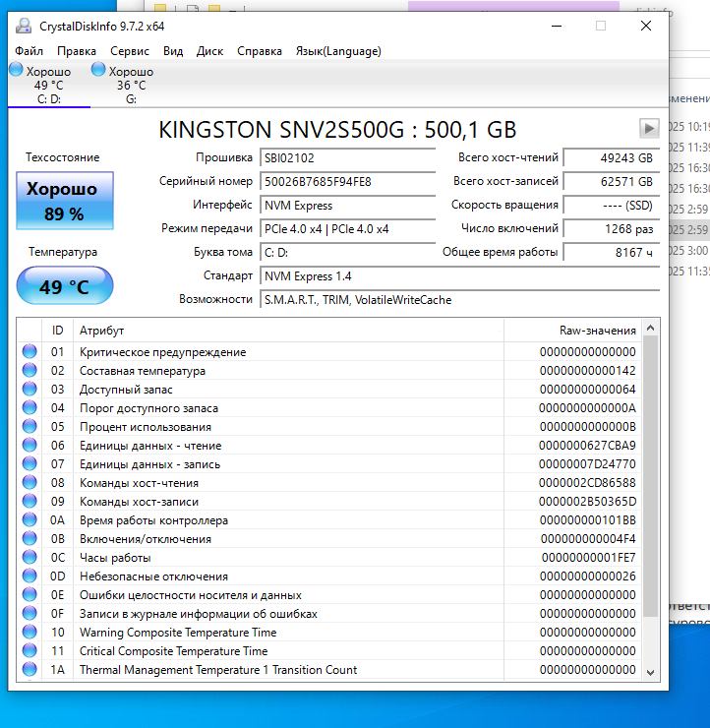
Task: Select the G: disk status orb
Action: [x=98, y=70]
